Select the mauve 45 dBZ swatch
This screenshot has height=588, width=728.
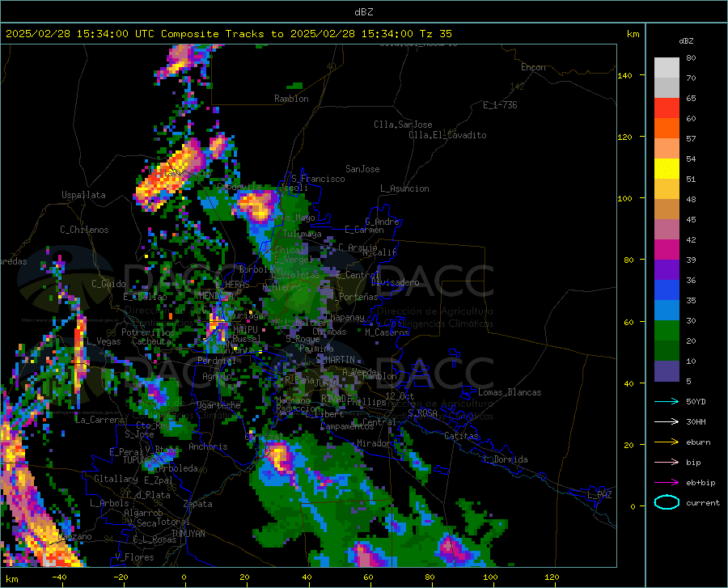point(667,230)
